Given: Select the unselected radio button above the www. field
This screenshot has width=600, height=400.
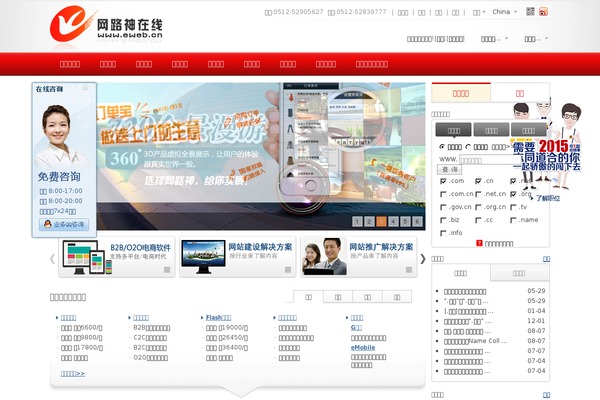Looking at the screenshot, I should coord(468,147).
